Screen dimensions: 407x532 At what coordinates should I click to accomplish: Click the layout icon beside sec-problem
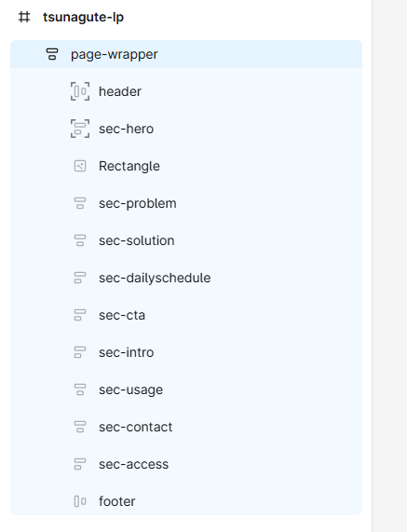[x=80, y=203]
